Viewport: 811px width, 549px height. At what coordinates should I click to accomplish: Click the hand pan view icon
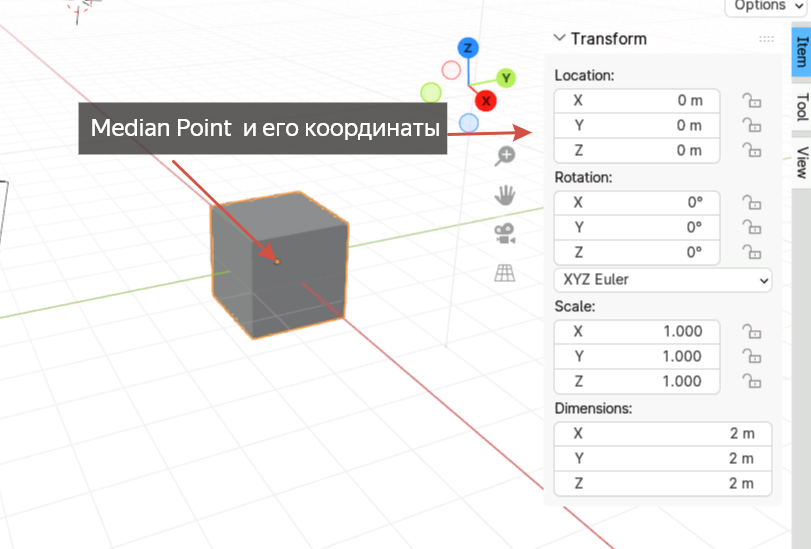pyautogui.click(x=505, y=195)
